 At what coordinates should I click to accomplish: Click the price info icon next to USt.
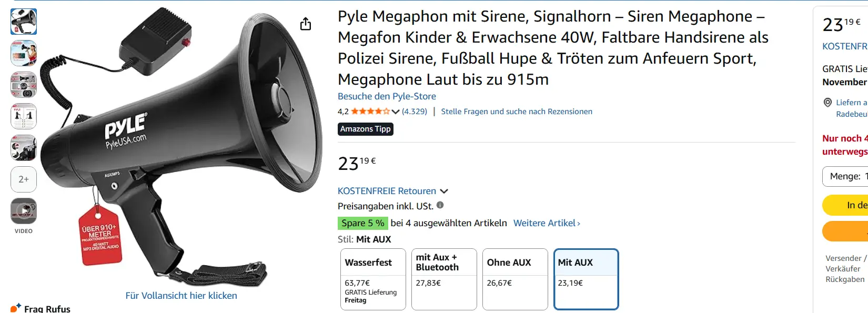coord(440,206)
